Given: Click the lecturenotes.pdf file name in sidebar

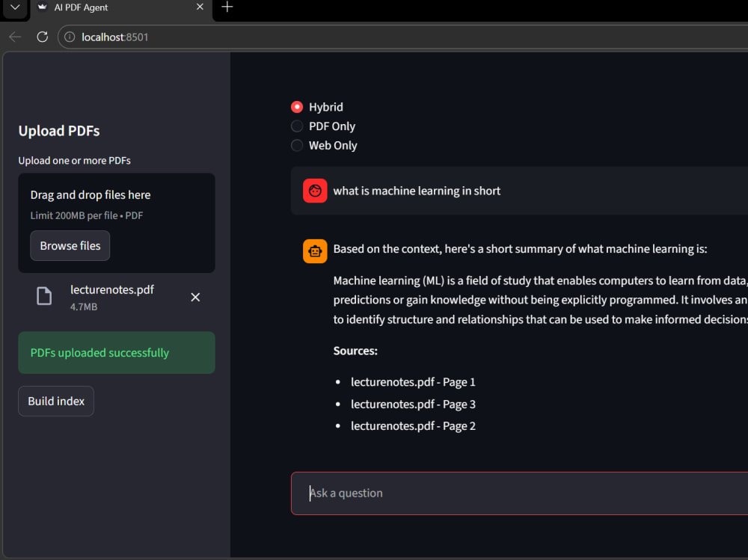Looking at the screenshot, I should coord(112,289).
